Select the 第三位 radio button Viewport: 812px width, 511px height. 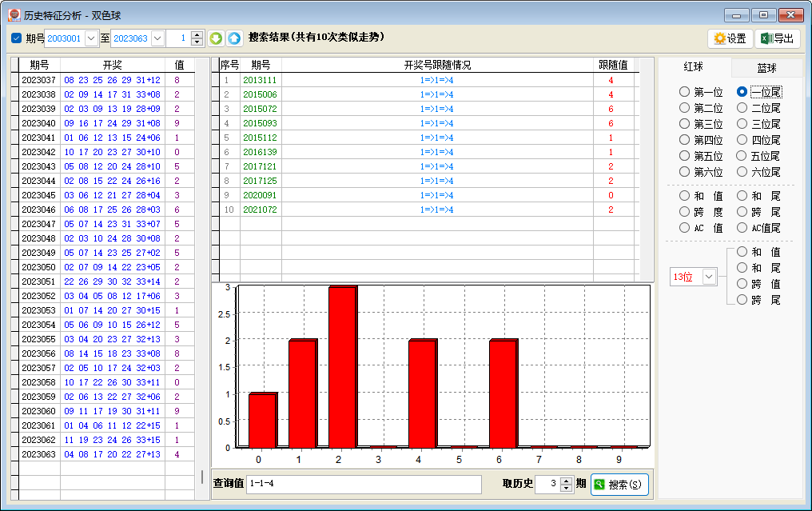tap(685, 124)
